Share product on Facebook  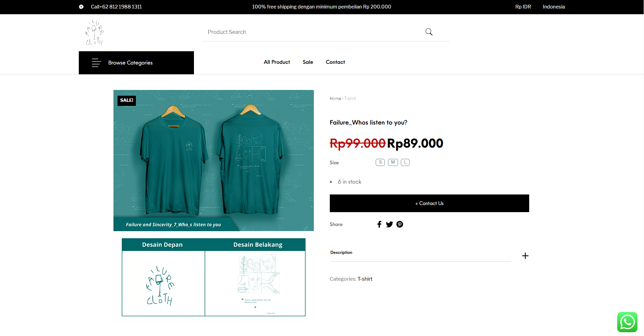tap(379, 224)
